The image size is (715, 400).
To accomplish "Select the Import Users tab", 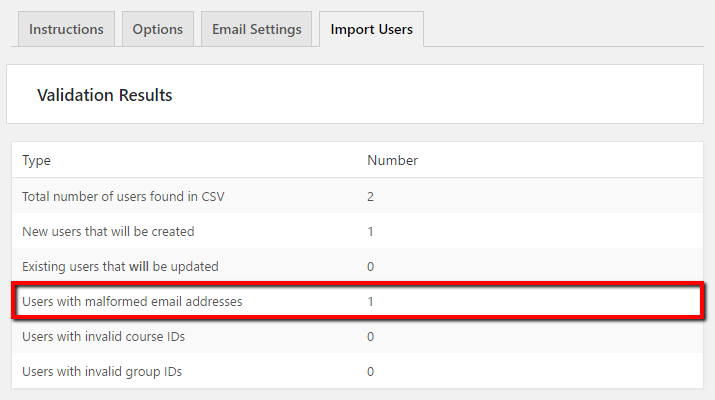I will click(371, 29).
